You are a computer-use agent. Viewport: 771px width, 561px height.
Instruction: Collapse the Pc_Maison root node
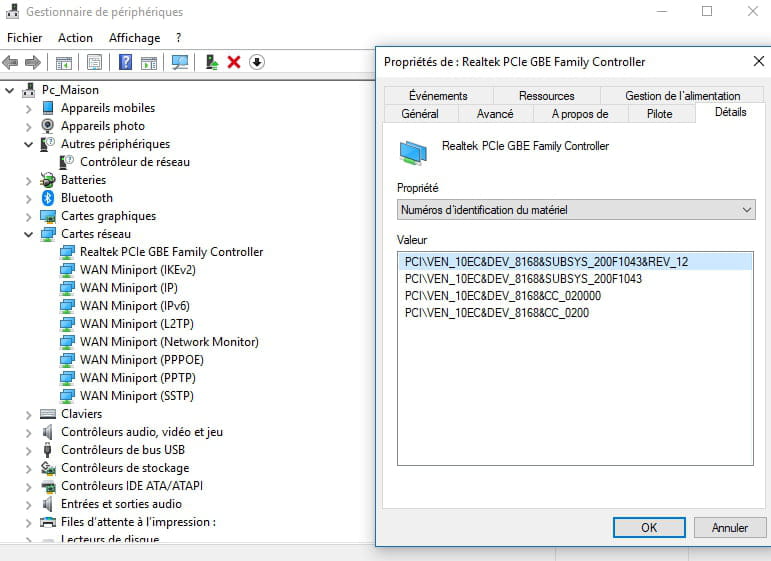pyautogui.click(x=9, y=90)
